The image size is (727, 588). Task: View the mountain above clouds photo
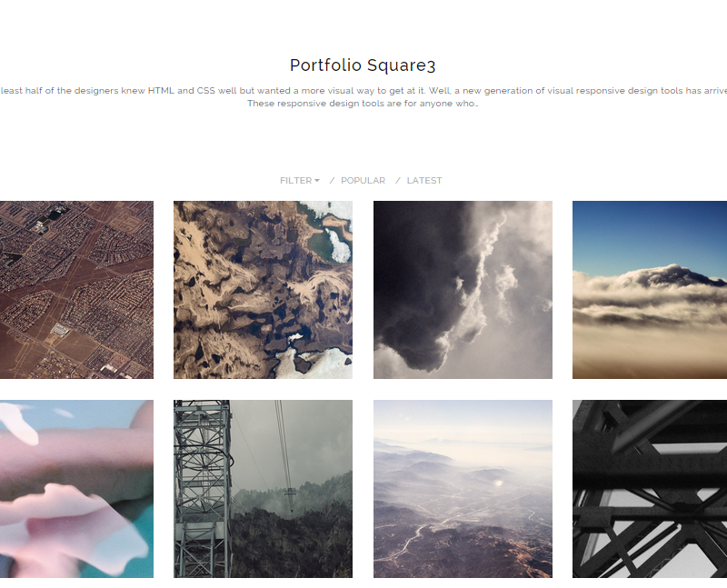(650, 290)
